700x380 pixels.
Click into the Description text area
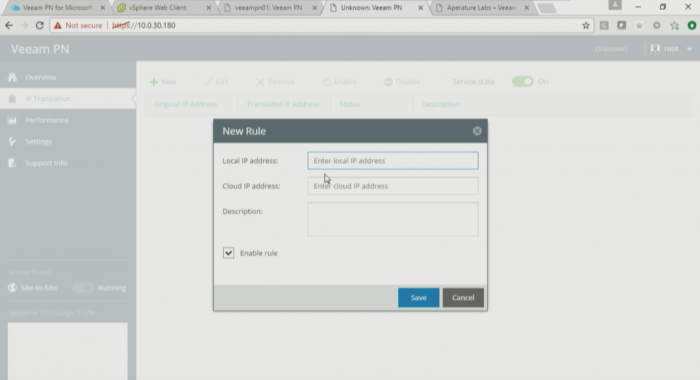[393, 219]
